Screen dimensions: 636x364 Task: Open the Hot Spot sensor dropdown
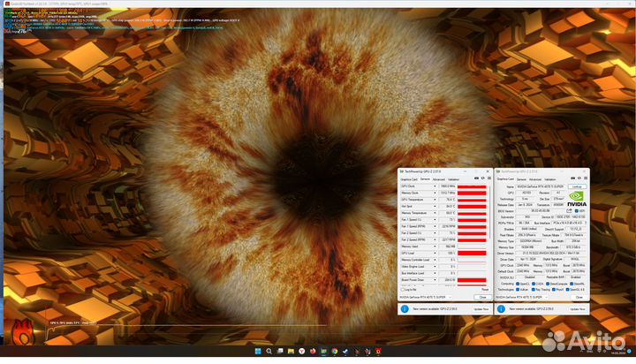click(435, 206)
